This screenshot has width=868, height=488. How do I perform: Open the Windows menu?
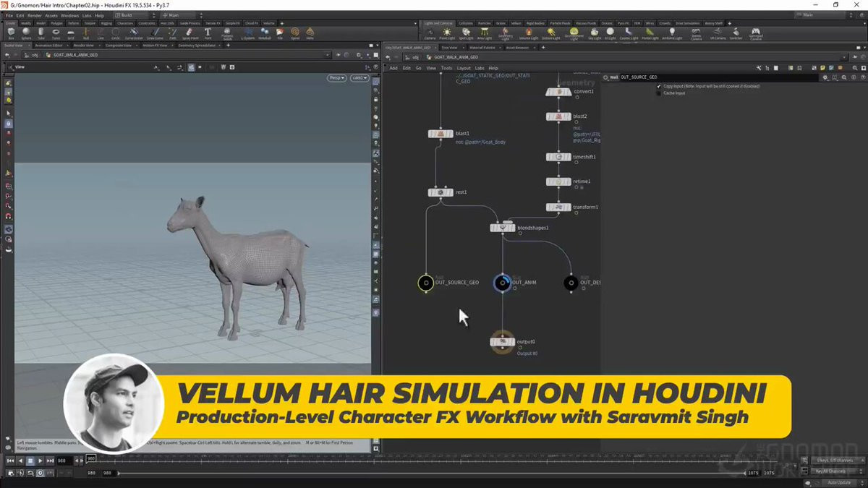point(70,15)
